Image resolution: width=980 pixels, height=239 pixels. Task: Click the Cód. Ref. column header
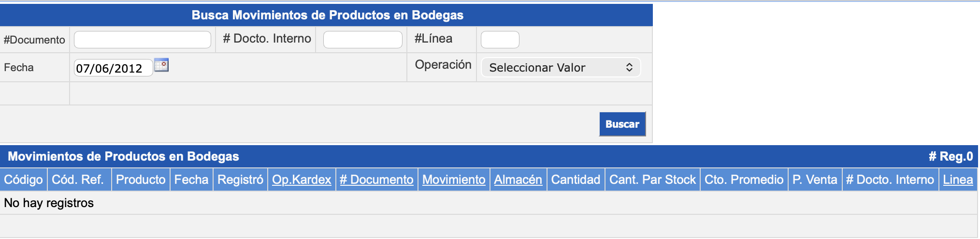[78, 180]
